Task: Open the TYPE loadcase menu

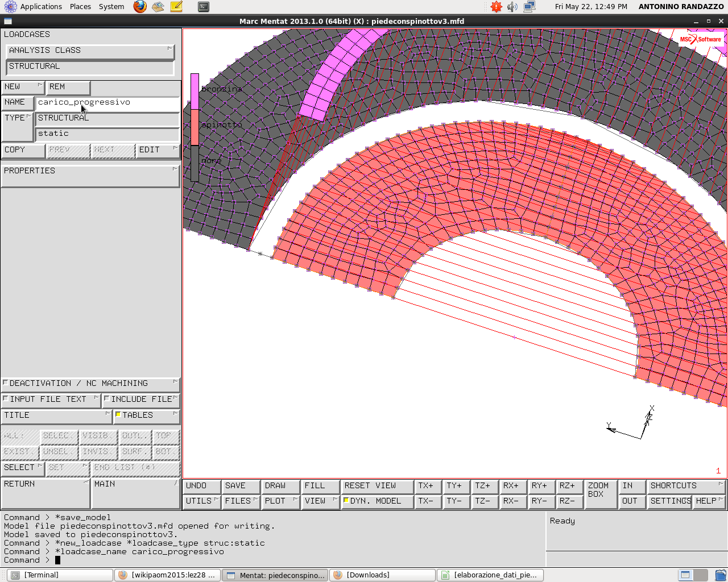Action: click(18, 126)
